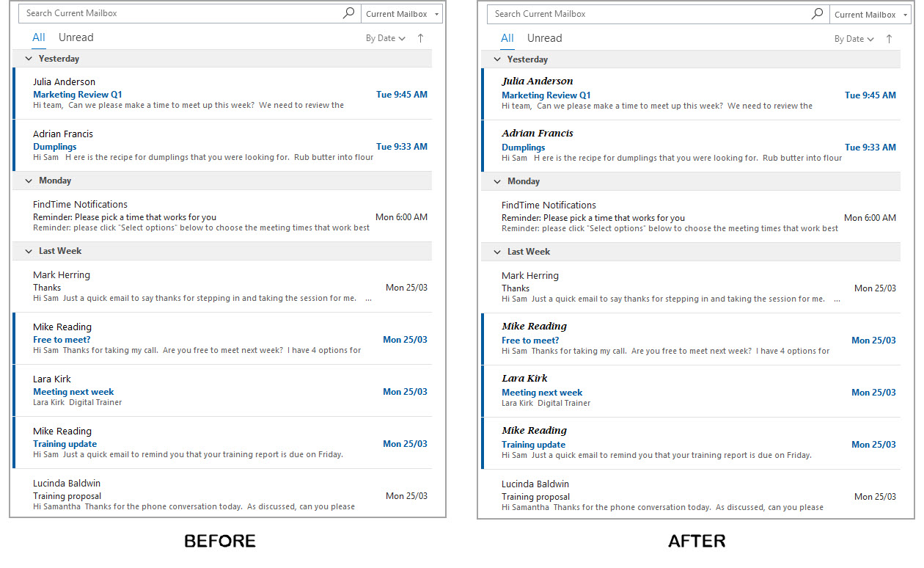Collapse the Yesterday section in the AFTER pane
The width and height of the screenshot is (924, 568).
(496, 59)
